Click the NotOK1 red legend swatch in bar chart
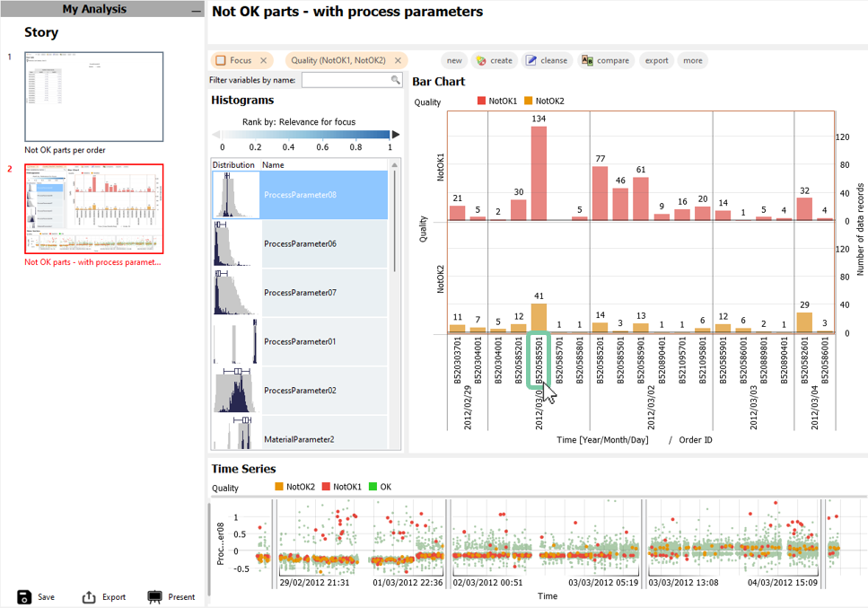The image size is (868, 608). 482,101
